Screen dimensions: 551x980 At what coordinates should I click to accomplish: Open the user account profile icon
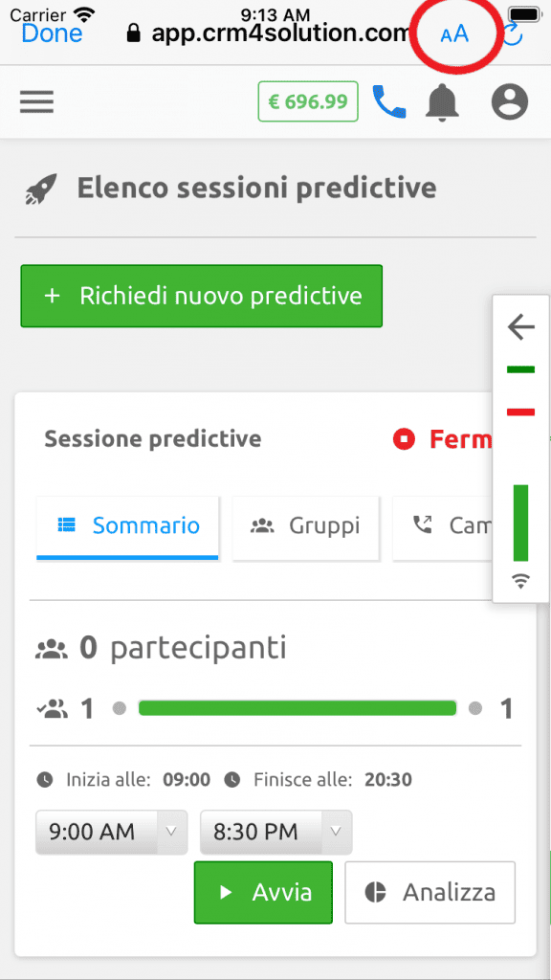[x=510, y=101]
